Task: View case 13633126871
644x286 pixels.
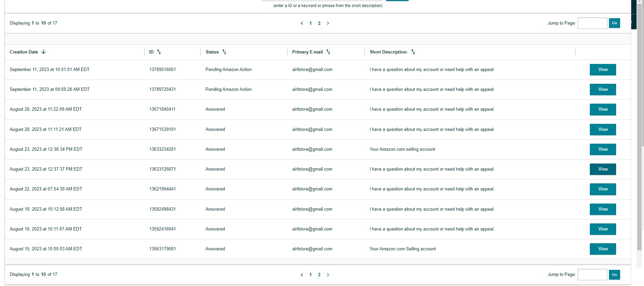Action: 603,169
